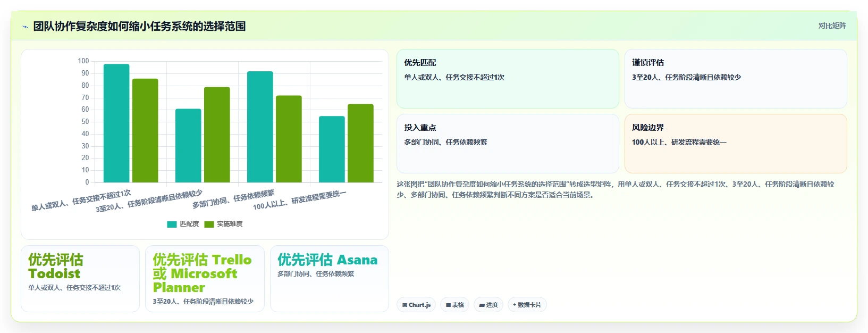The width and height of the screenshot is (868, 333).
Task: Click the green 实施难度 bar for 100人以上
Action: pos(360,143)
